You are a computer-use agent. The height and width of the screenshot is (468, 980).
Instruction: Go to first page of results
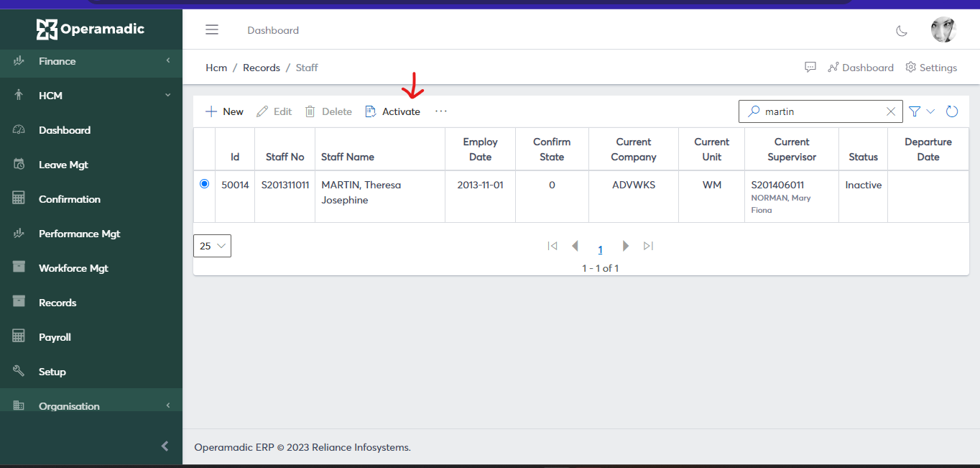553,246
